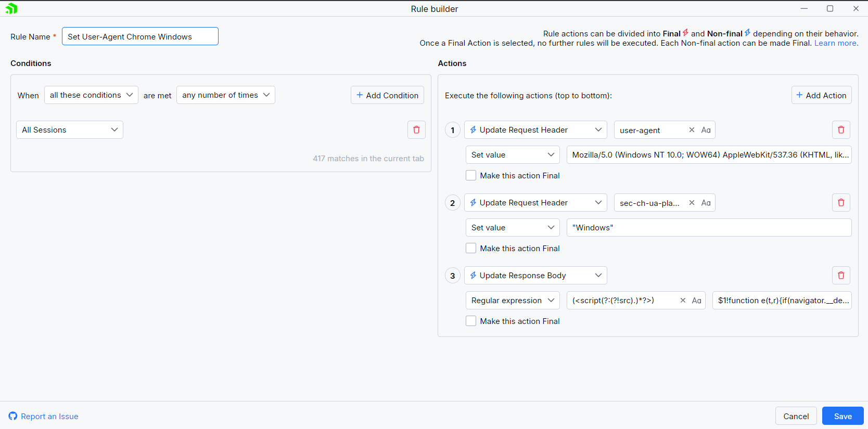Open the 'all these conditions' dropdown

point(91,95)
